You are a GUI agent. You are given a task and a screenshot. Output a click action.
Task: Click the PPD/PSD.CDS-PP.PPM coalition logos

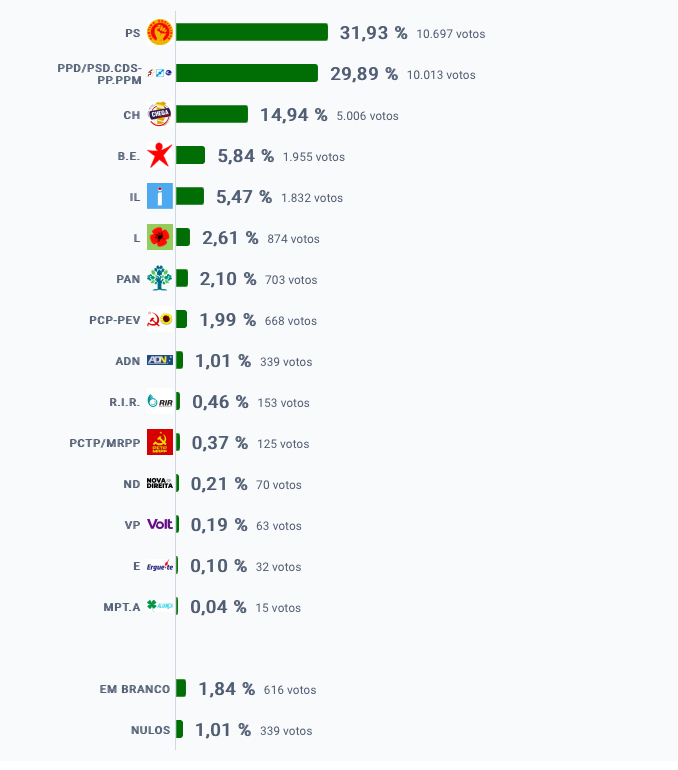tap(160, 73)
